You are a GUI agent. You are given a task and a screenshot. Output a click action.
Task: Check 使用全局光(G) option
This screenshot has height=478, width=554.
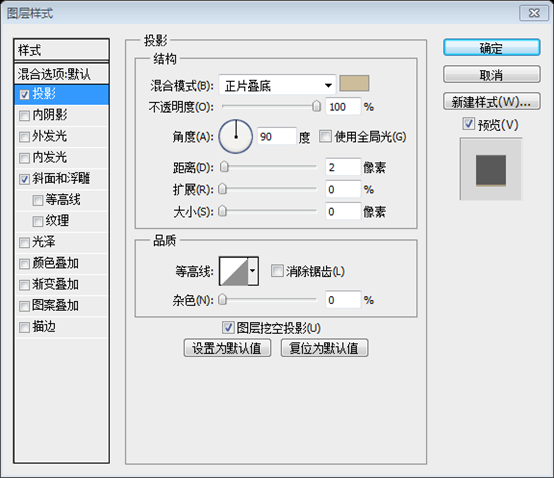(x=325, y=136)
